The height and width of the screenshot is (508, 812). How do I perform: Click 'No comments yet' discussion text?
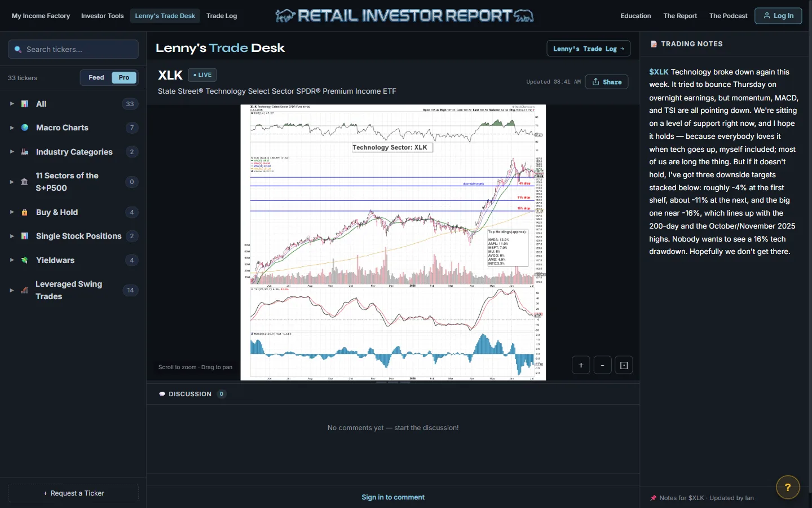393,428
